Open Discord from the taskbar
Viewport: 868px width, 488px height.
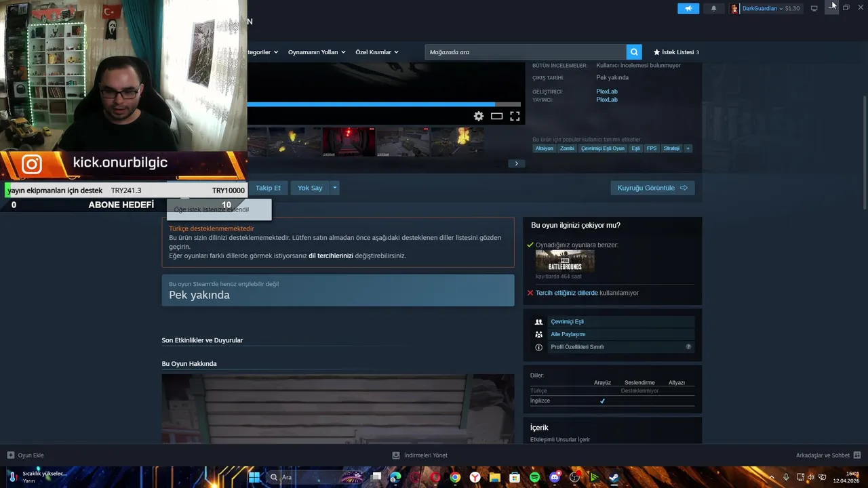point(555,477)
